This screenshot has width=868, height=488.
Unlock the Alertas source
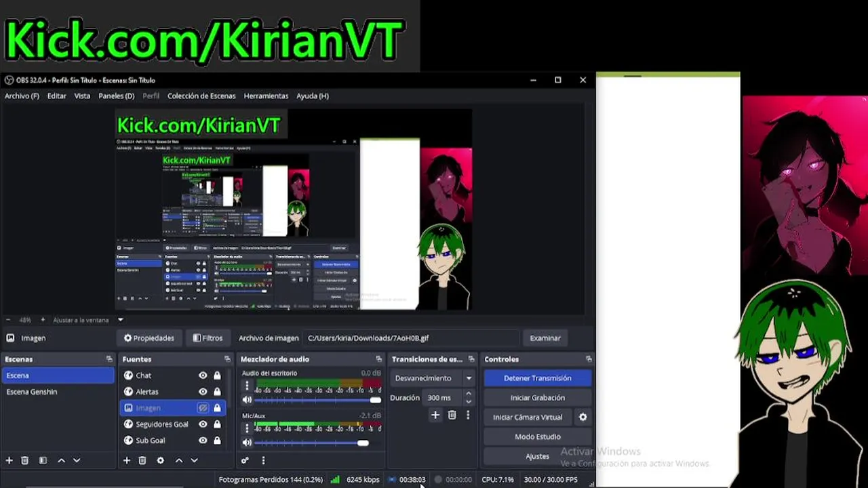tap(217, 392)
